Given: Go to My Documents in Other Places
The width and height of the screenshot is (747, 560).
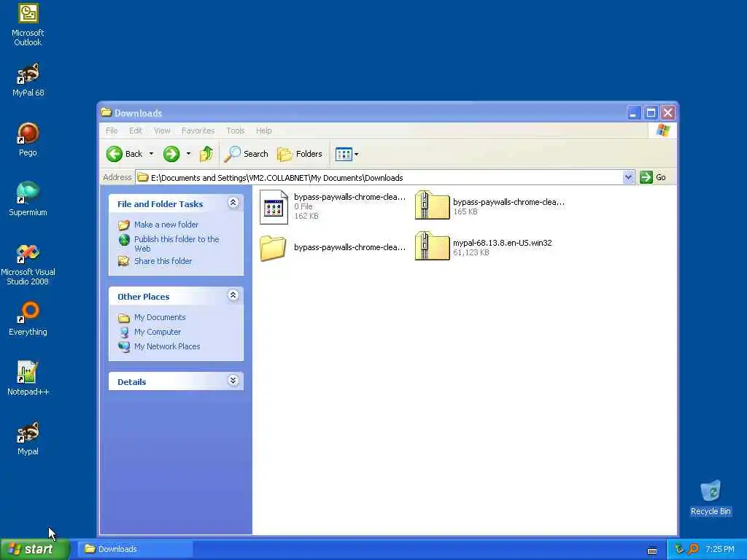Looking at the screenshot, I should tap(160, 317).
